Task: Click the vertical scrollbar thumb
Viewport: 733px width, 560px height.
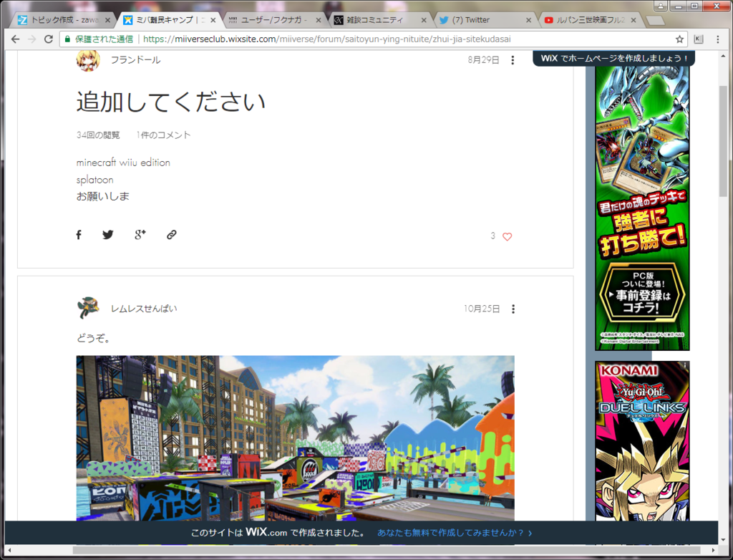Action: pos(723,140)
